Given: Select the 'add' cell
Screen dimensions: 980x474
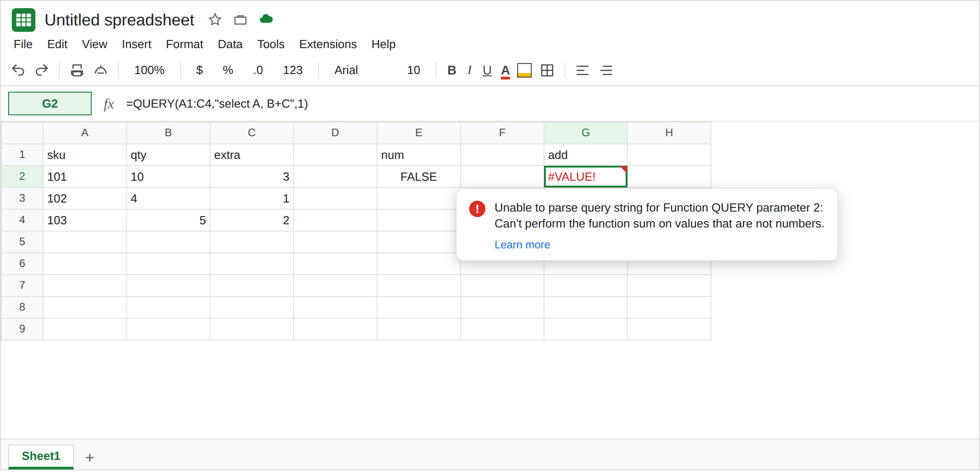Looking at the screenshot, I should click(586, 155).
